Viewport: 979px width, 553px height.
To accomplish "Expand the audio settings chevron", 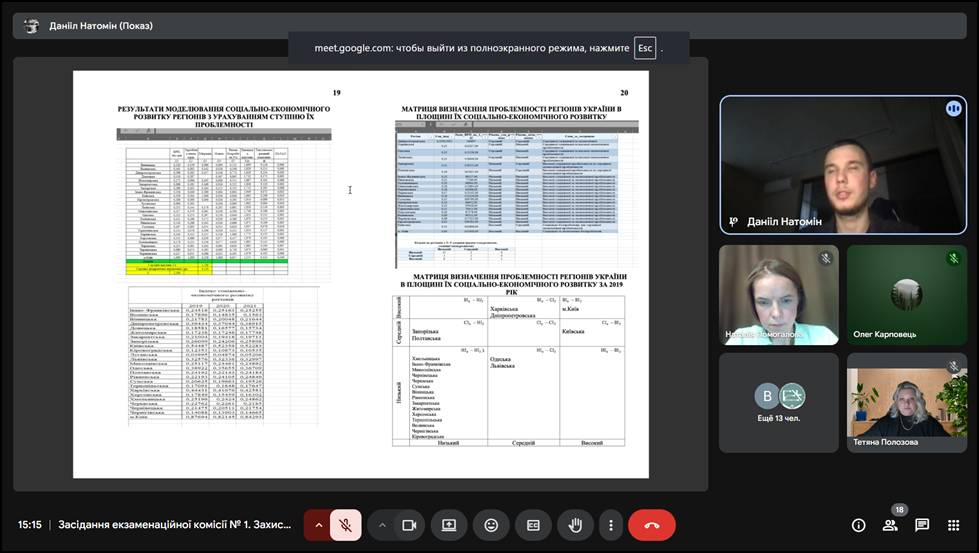I will (x=318, y=525).
